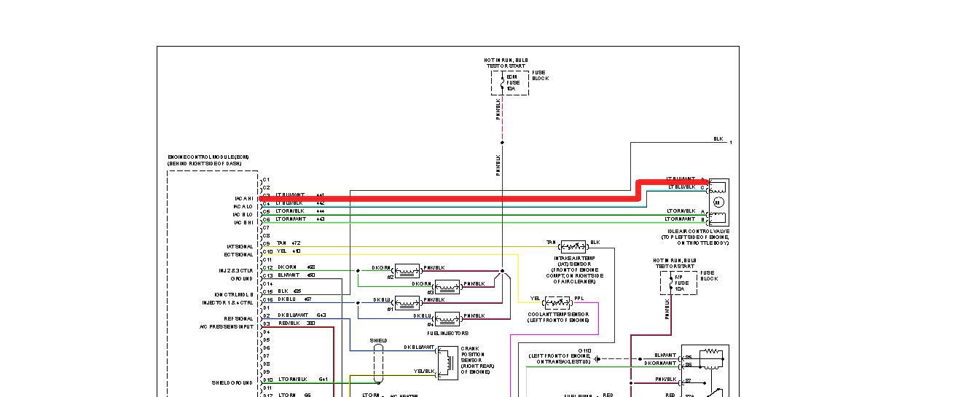Click the coolant temp sensor resistor symbol
The image size is (980, 397).
click(x=557, y=302)
